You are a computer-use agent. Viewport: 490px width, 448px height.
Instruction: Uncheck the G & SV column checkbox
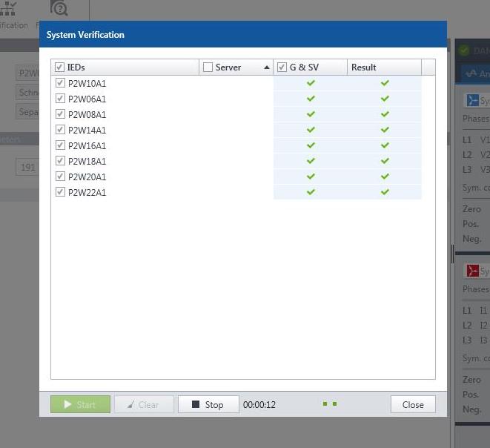pos(282,67)
